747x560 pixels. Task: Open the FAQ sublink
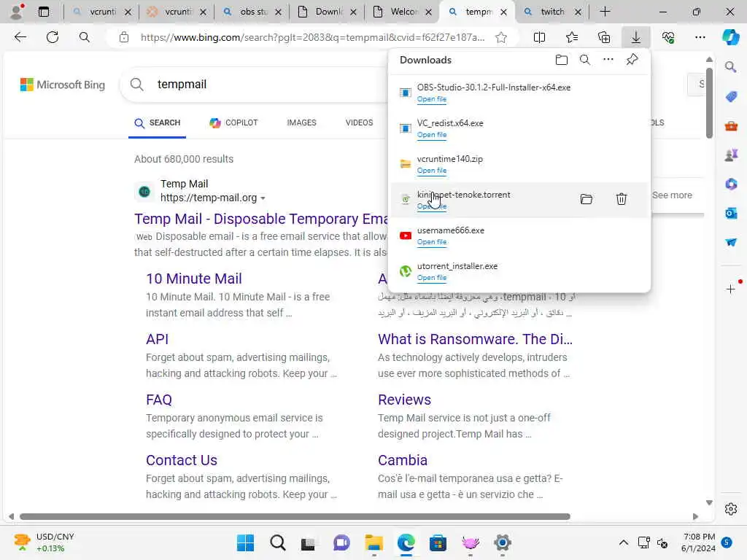point(158,400)
